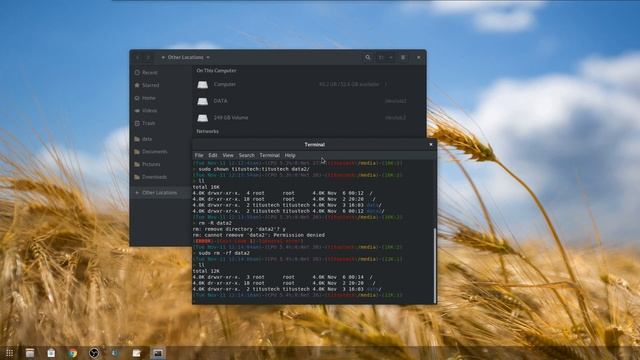Viewport: 640px width, 360px height.
Task: Click the 'sudo chown titustech:titustech data2/' line
Action: coord(254,169)
